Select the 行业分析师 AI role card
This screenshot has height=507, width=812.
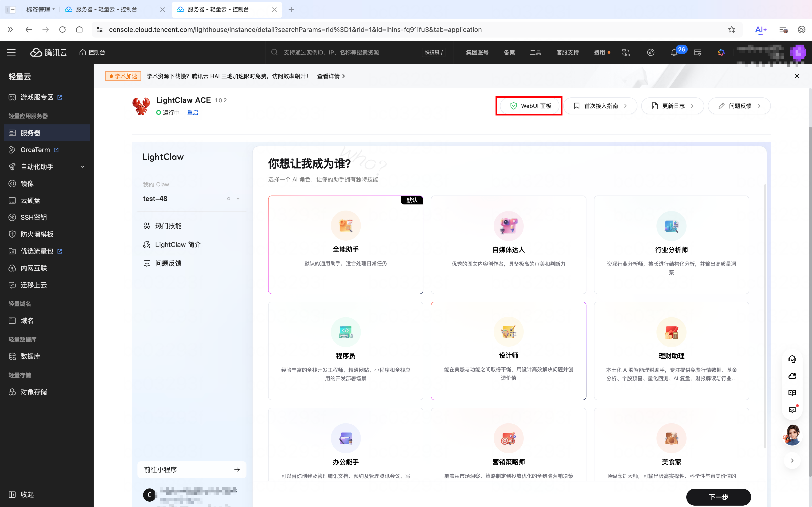(671, 245)
